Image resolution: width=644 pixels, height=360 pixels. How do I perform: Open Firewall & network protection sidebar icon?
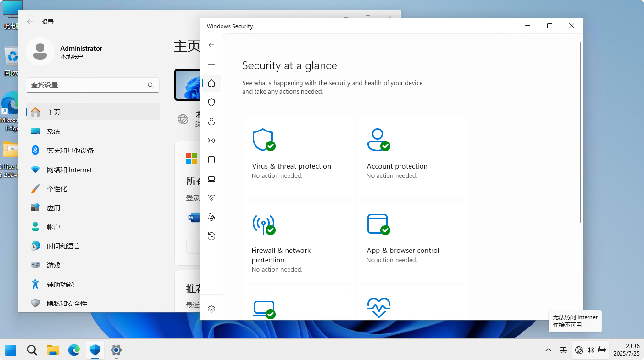(x=211, y=141)
